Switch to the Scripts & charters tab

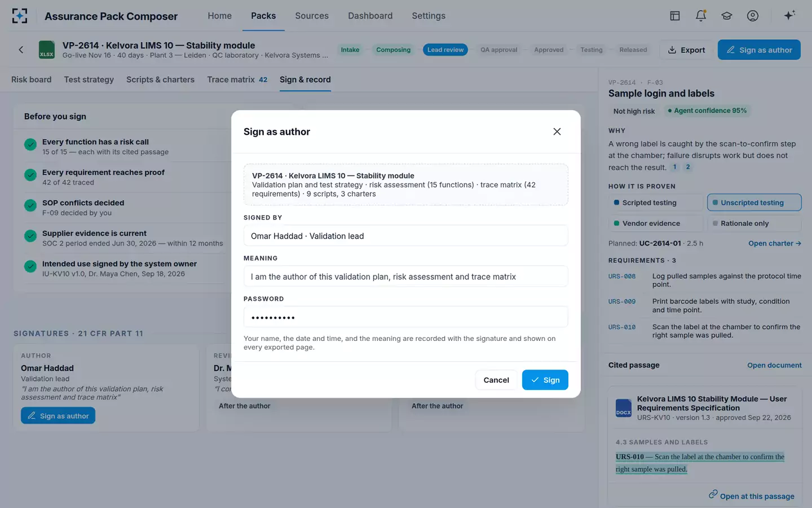point(160,80)
